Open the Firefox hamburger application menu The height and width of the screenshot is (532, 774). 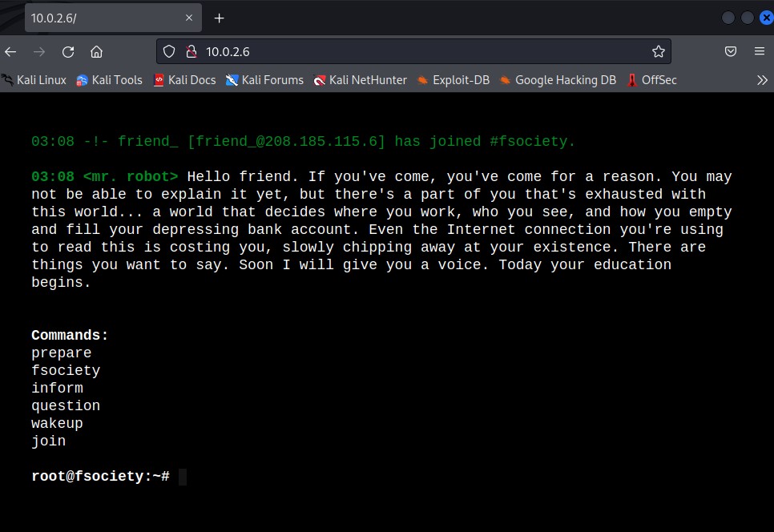(760, 51)
